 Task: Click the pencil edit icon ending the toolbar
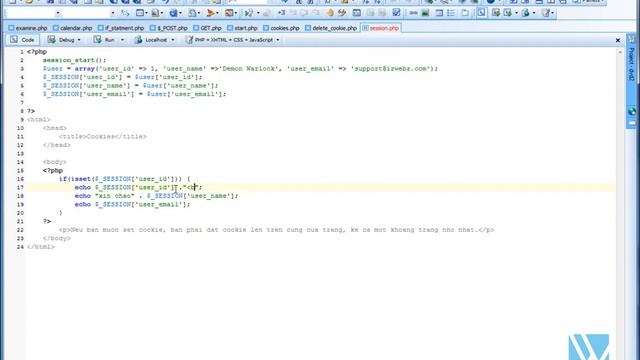click(546, 13)
